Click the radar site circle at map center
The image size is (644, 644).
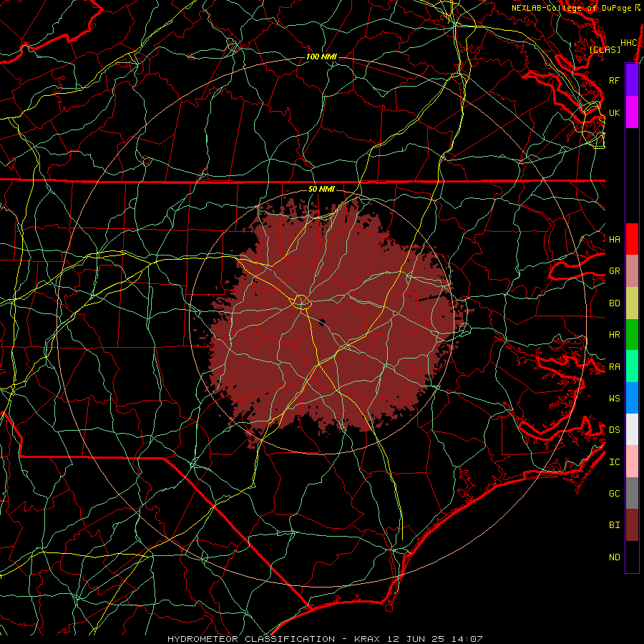(x=301, y=302)
